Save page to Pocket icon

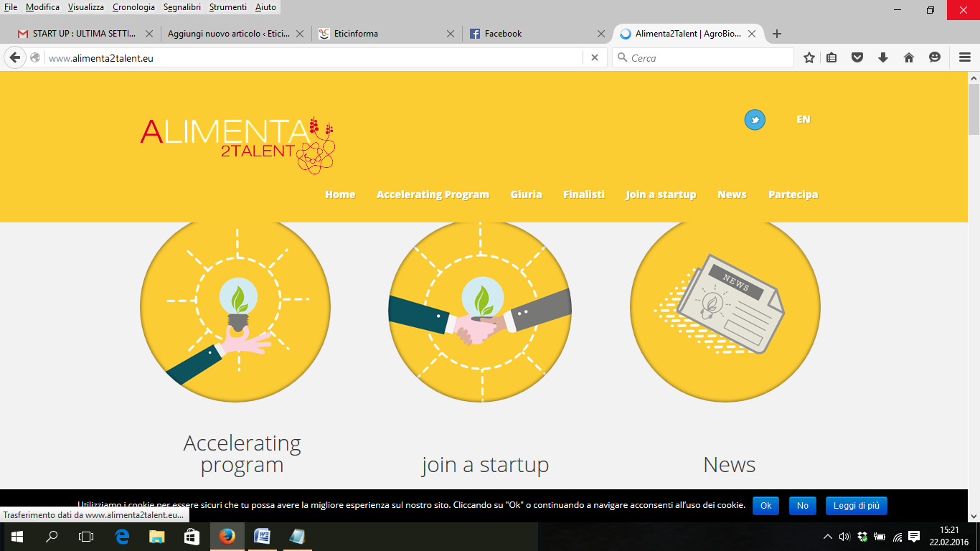857,58
